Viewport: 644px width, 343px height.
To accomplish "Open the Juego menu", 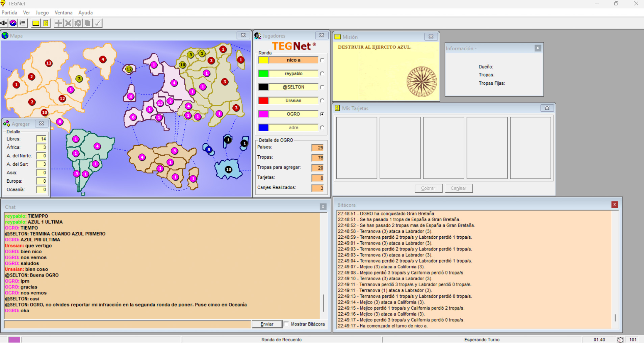I will [42, 12].
